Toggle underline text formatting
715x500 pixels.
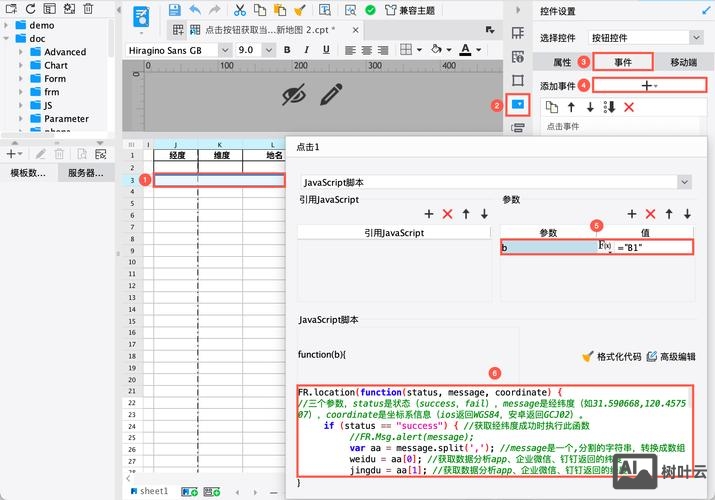tap(322, 49)
